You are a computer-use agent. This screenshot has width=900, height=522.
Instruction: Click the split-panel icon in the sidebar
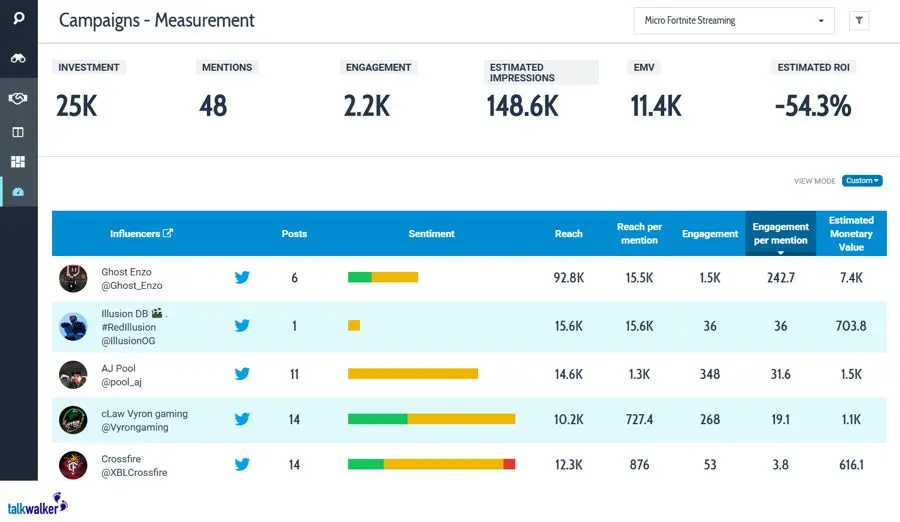18,131
